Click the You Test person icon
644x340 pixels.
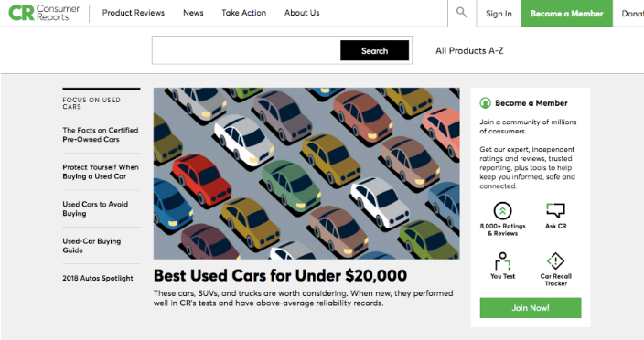click(502, 260)
